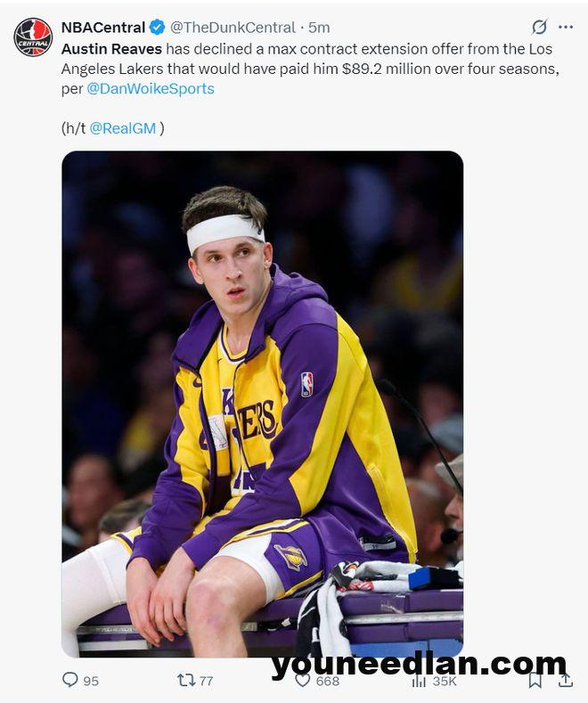Open the Grok explain icon

[539, 27]
